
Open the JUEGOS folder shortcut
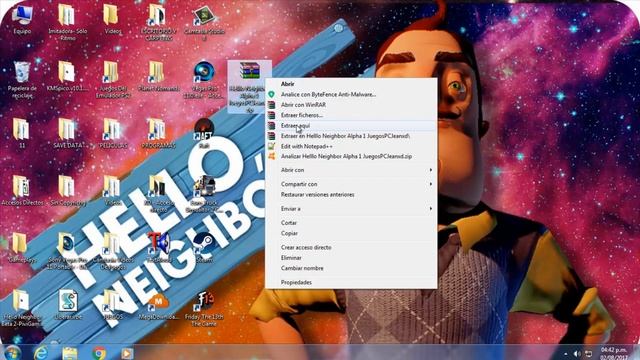point(112,304)
